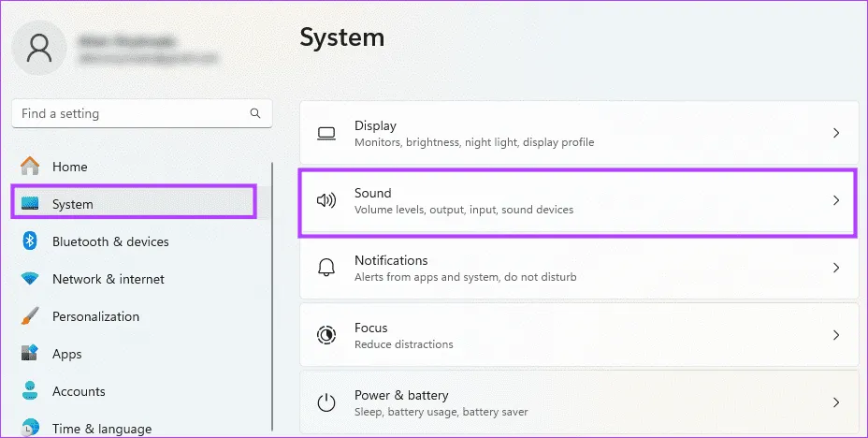Open Power & battery chevron
The height and width of the screenshot is (438, 868).
836,402
